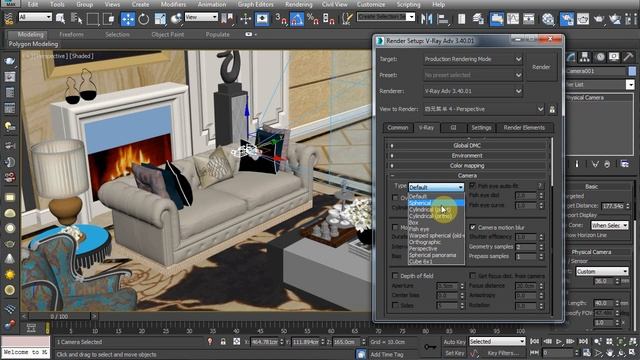This screenshot has width=640, height=360.
Task: Click the Render Production teapot icon
Action: 599,19
